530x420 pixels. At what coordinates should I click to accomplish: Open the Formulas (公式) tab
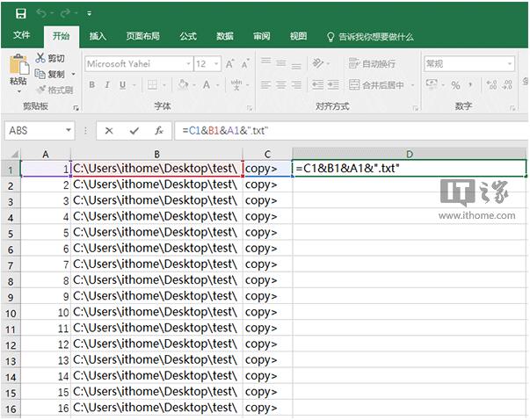(x=188, y=37)
